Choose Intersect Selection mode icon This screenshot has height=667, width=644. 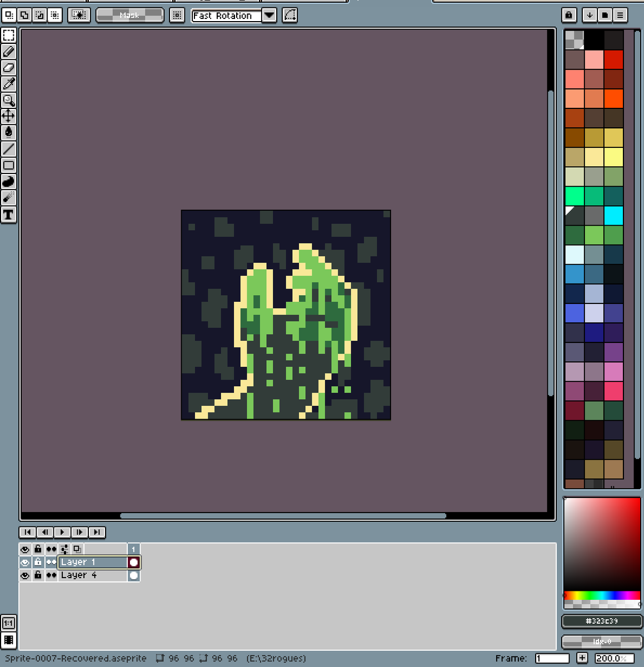[54, 15]
